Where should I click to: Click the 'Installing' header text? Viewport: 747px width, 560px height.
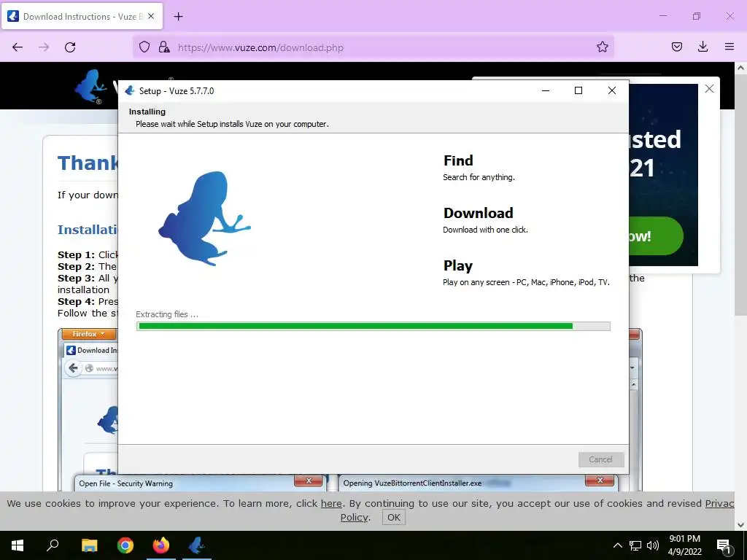(147, 112)
